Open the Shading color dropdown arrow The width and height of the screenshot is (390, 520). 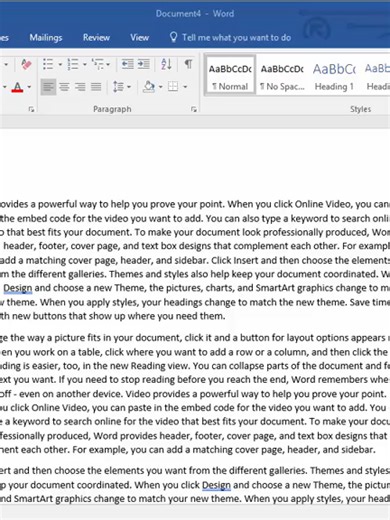click(161, 87)
